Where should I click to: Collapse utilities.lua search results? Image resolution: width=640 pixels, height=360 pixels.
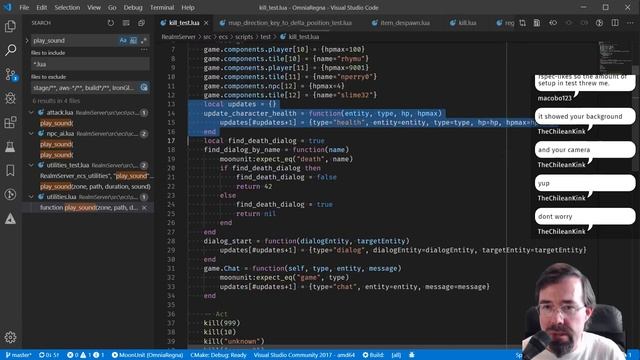click(x=31, y=197)
